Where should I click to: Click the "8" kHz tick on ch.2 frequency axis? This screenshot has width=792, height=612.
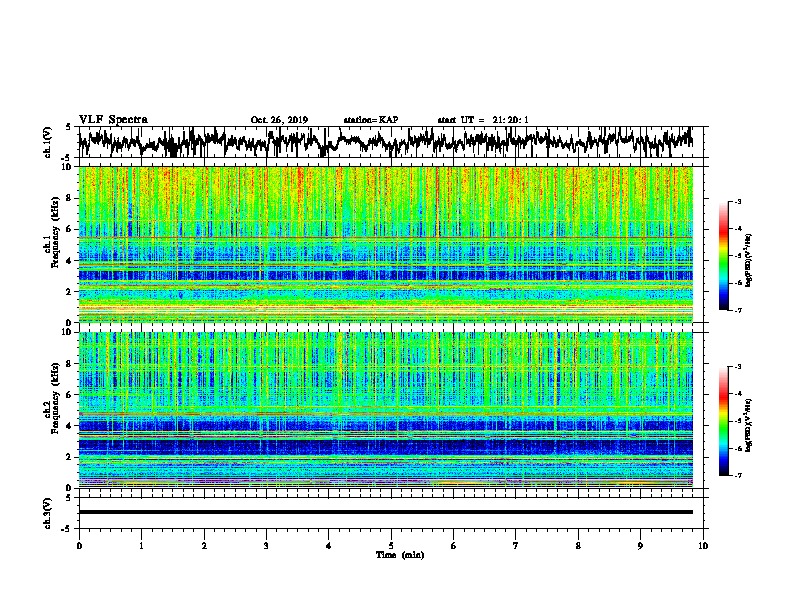point(70,363)
